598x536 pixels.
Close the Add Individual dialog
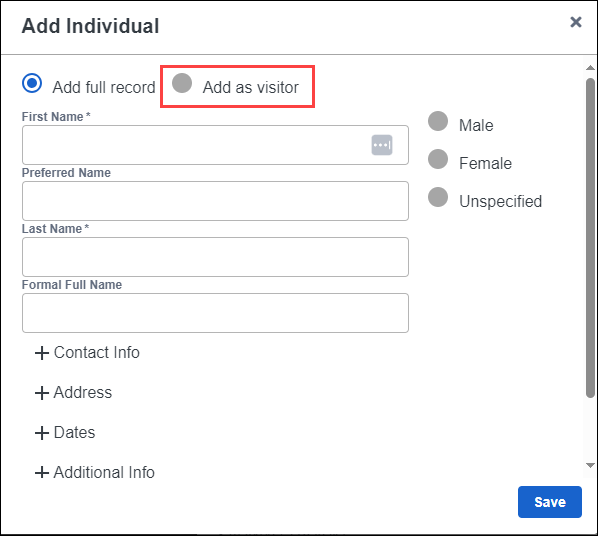[575, 22]
